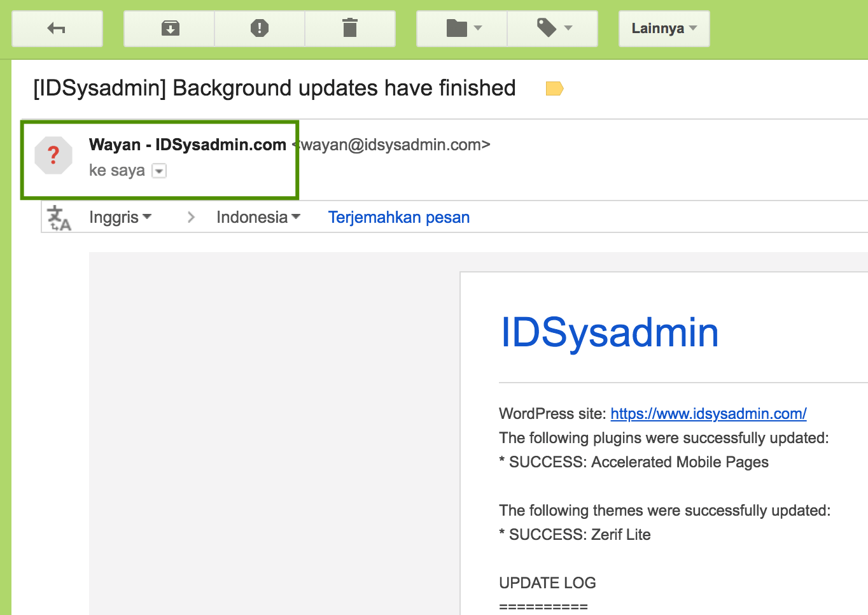Open the Inggris source language dropdown
The height and width of the screenshot is (615, 868).
[120, 217]
